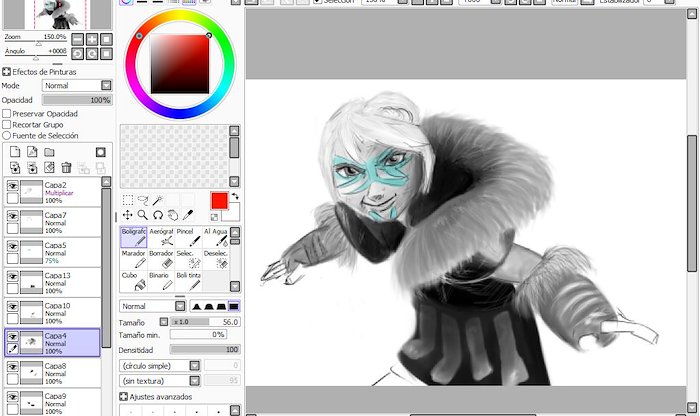700x416 pixels.
Task: Hide layer Capa8
Action: (x=12, y=367)
